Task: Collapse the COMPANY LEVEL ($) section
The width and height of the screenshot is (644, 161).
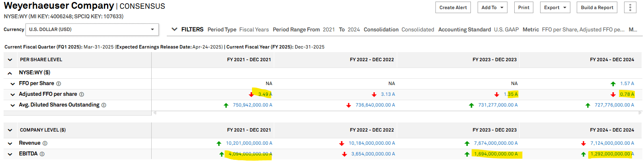Action: pyautogui.click(x=10, y=130)
